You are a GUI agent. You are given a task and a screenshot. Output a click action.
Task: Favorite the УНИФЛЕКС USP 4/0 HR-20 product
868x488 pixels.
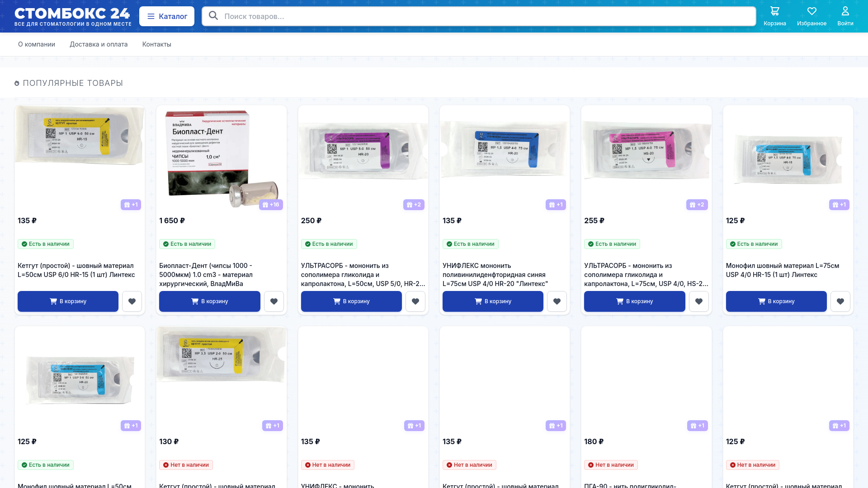[x=557, y=301]
